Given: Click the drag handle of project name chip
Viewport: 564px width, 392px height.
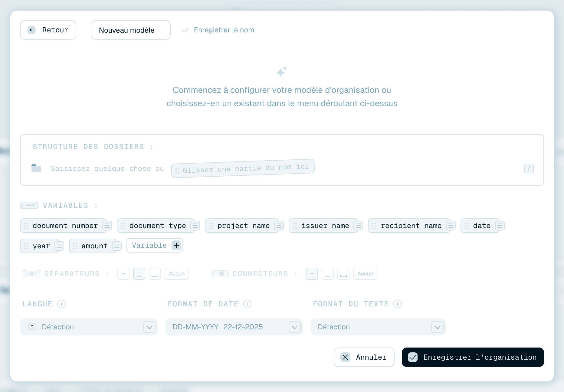Looking at the screenshot, I should (211, 226).
